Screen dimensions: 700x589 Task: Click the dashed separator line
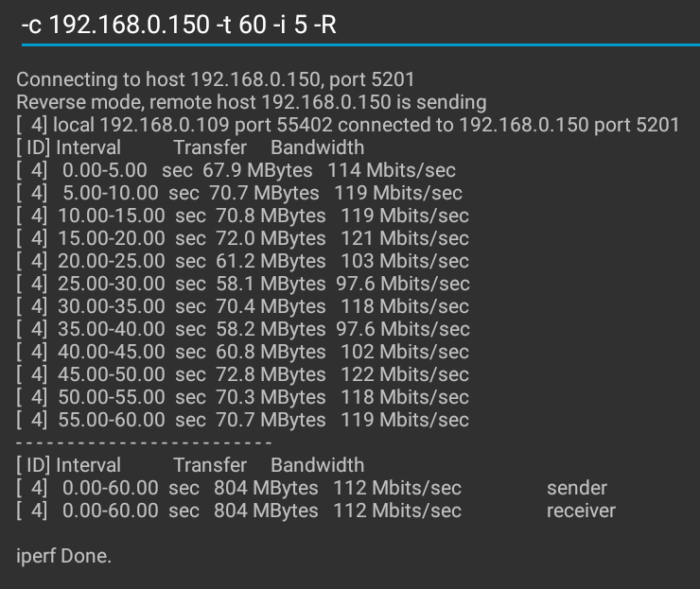[145, 442]
